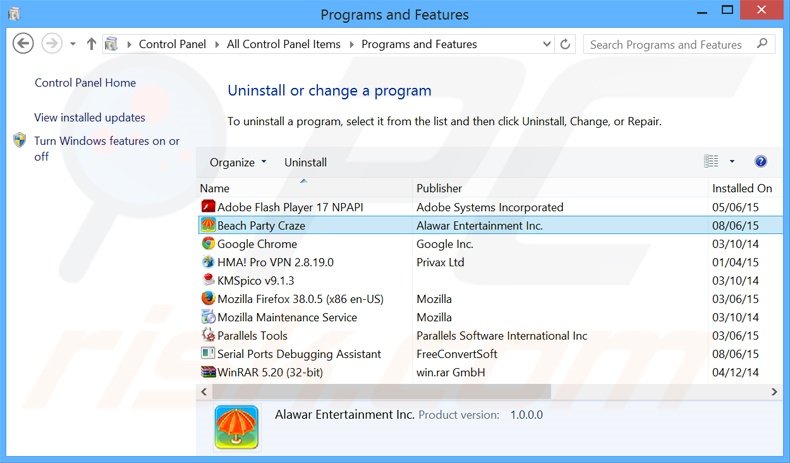Click publisher FreeConvertSoft cell
The height and width of the screenshot is (463, 790).
tap(456, 354)
